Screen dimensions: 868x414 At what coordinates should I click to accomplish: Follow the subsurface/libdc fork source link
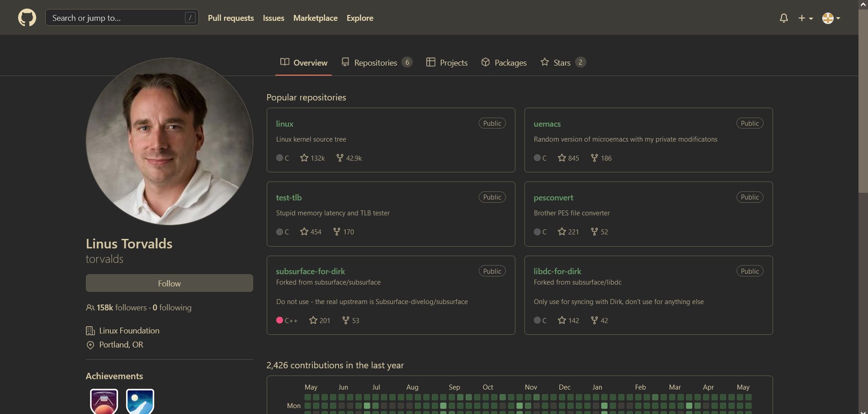[x=597, y=282]
